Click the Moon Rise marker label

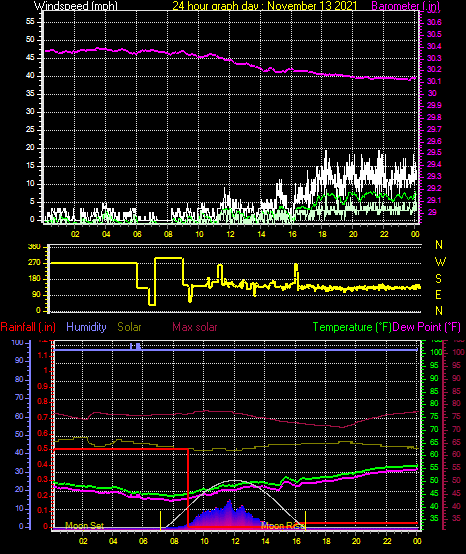coord(282,526)
